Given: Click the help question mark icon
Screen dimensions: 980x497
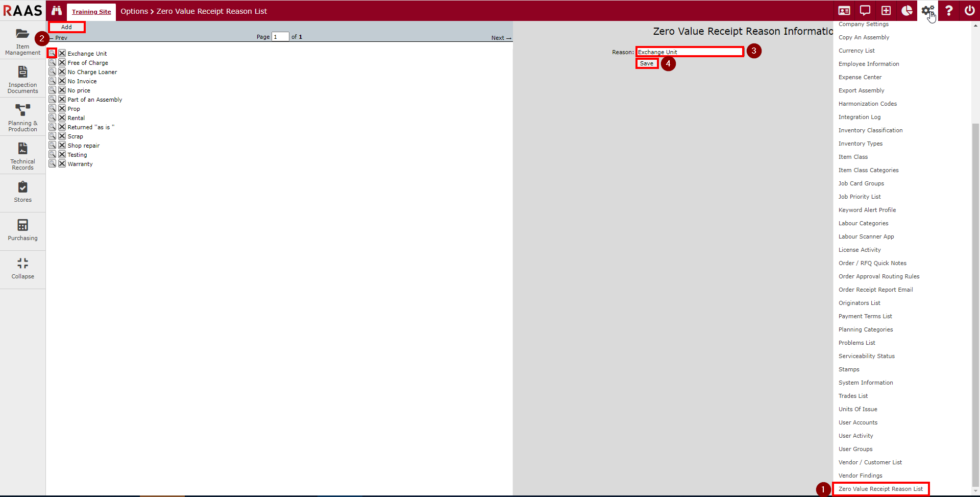Looking at the screenshot, I should (948, 11).
